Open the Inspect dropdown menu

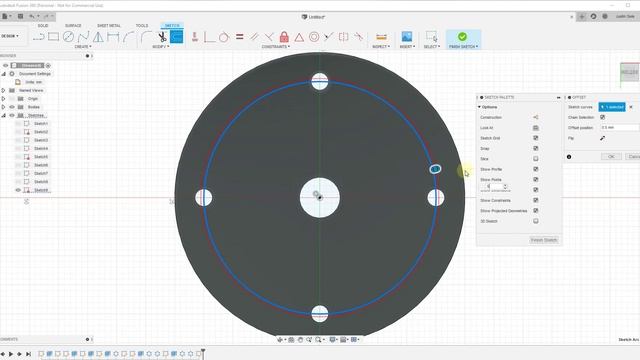381,47
